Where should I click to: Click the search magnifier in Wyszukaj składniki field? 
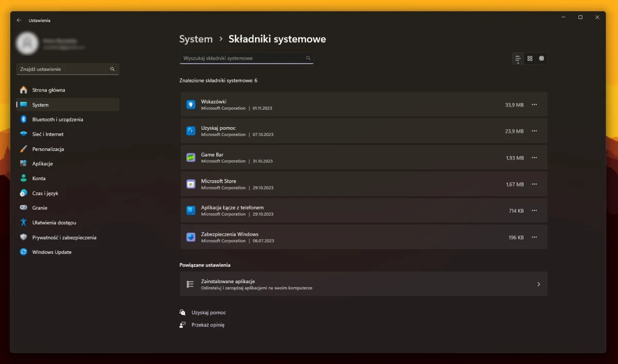point(308,58)
